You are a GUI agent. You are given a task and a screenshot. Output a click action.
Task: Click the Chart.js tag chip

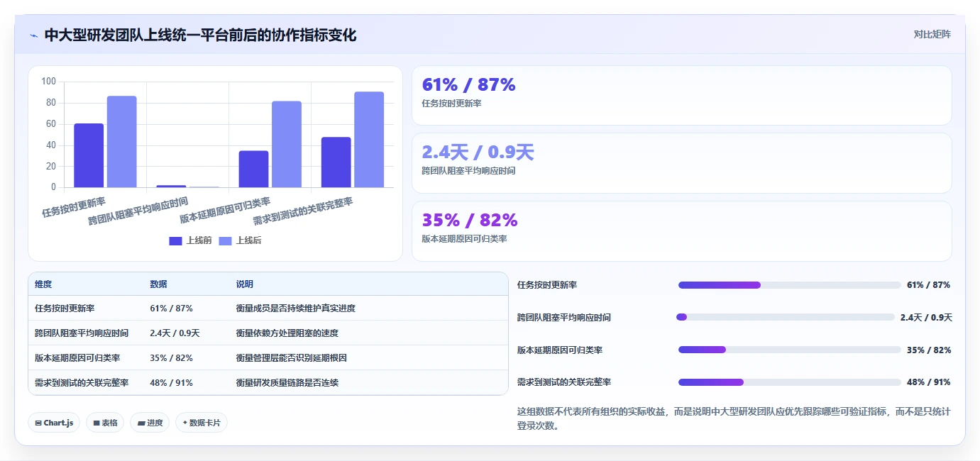pos(54,423)
